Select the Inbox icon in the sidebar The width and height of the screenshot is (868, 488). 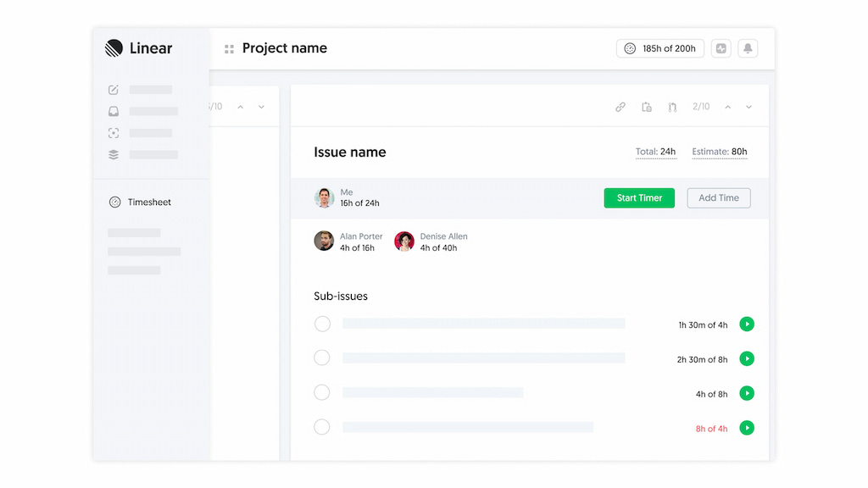tap(113, 111)
